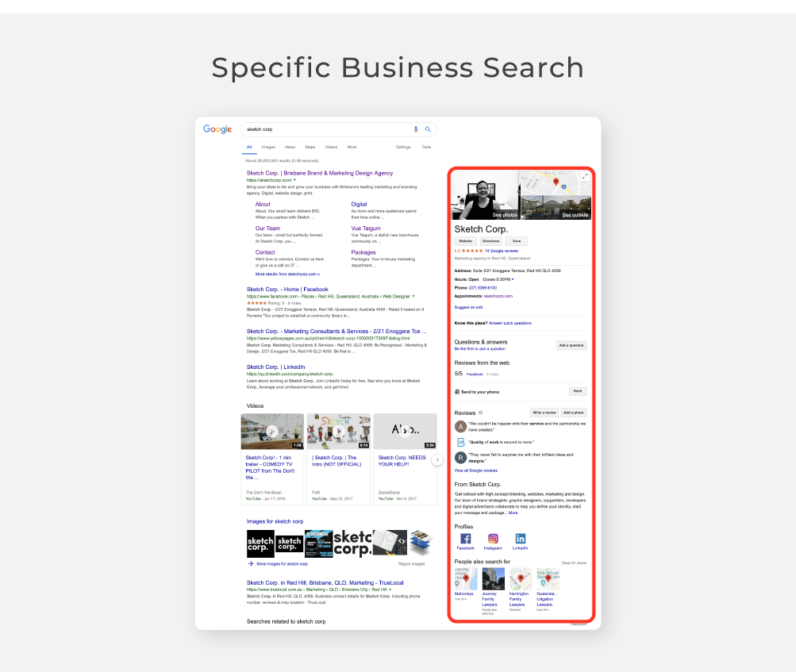Open the LinkedIn profile icon

point(521,539)
